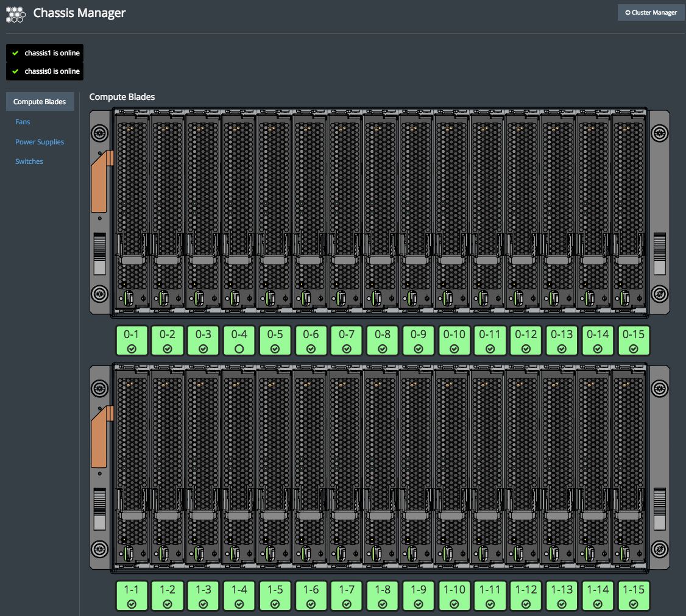Click the chassis0 is online green checkmark
Image resolution: width=686 pixels, height=616 pixels.
coord(15,71)
